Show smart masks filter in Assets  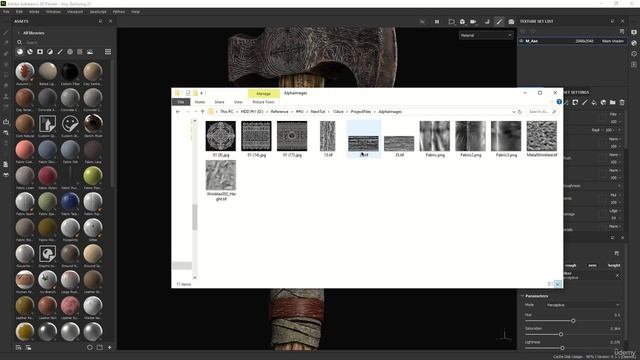point(40,52)
